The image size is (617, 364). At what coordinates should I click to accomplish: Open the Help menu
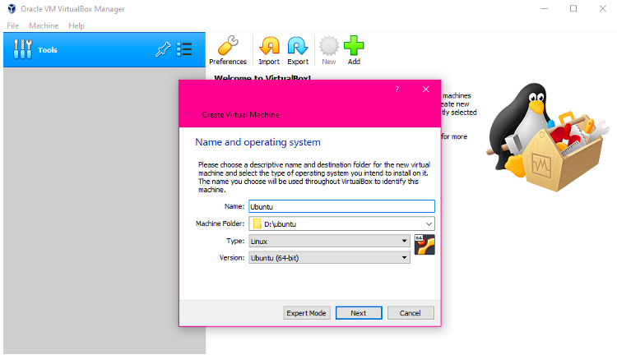pos(77,25)
